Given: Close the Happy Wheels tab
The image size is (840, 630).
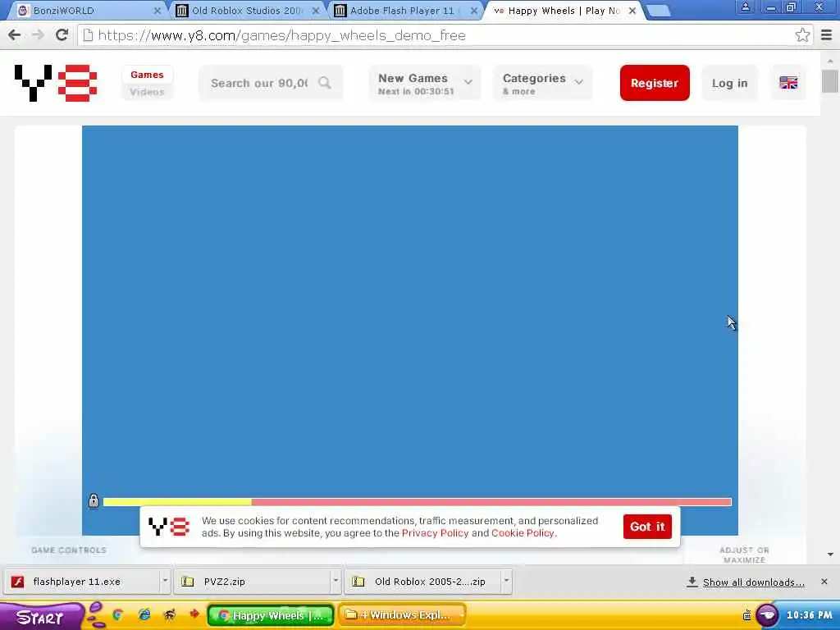Looking at the screenshot, I should pyautogui.click(x=632, y=11).
